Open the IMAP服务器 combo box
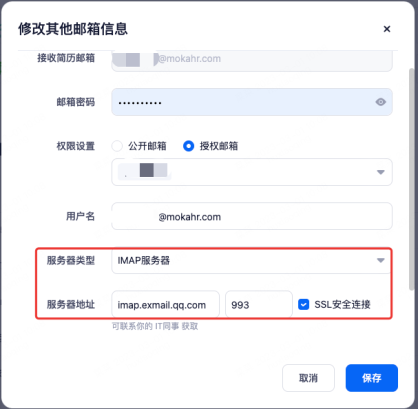 tap(252, 260)
